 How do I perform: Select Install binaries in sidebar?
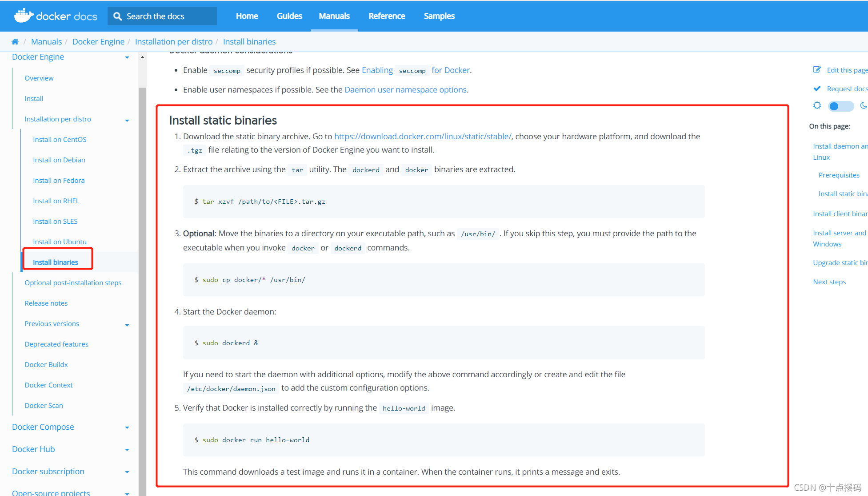pos(56,262)
